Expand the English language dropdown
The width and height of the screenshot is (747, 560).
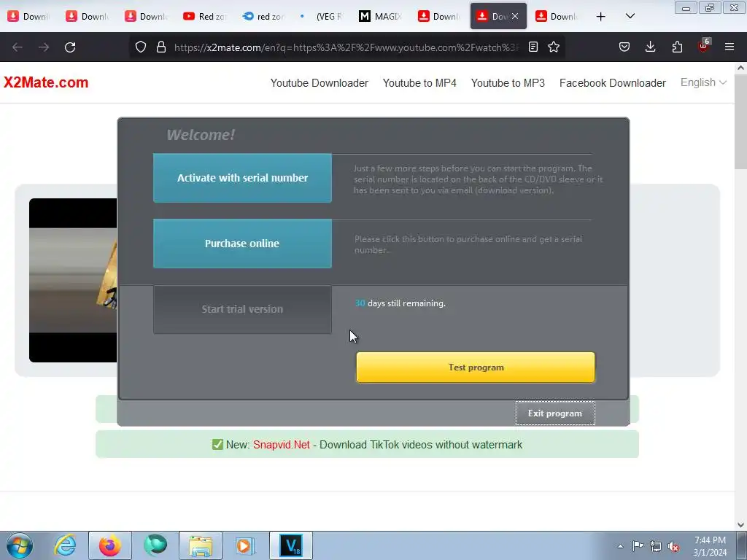[703, 82]
